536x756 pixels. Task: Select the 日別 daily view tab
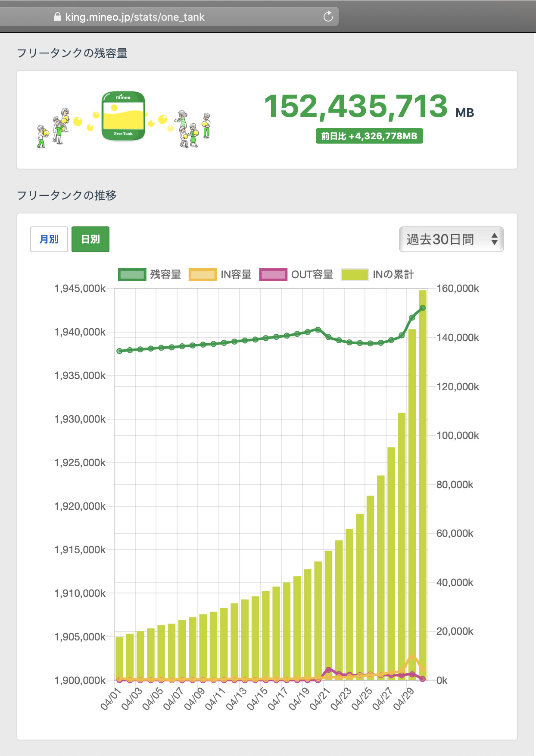90,239
